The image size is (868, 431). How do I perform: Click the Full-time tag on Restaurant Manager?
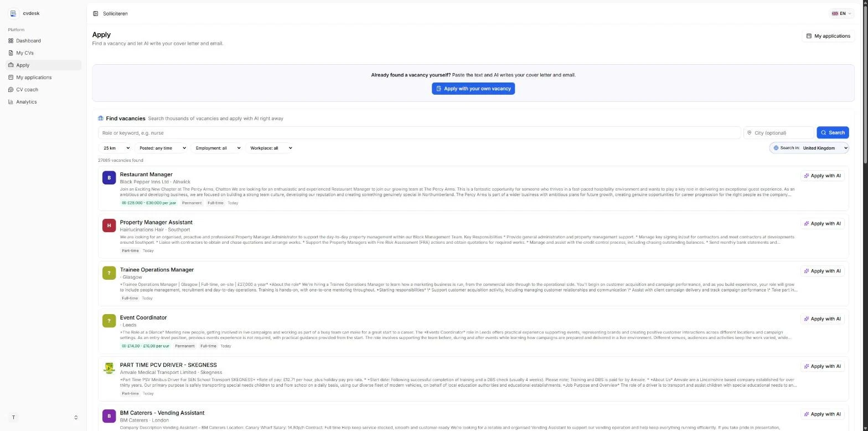(x=215, y=203)
